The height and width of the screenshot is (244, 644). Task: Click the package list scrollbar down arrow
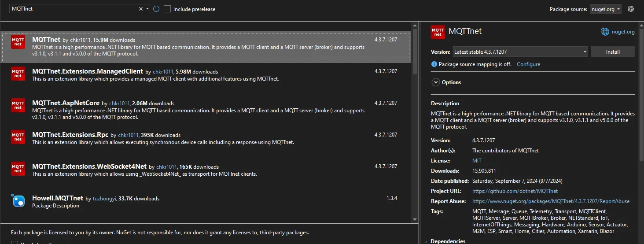point(415,219)
